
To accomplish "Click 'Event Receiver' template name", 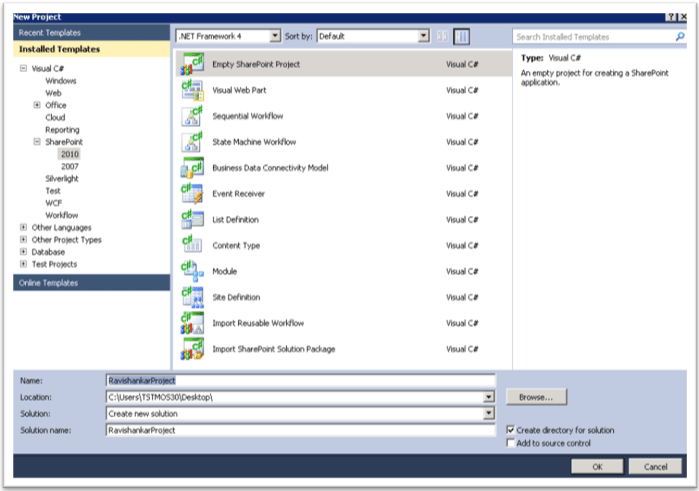I will [x=238, y=194].
